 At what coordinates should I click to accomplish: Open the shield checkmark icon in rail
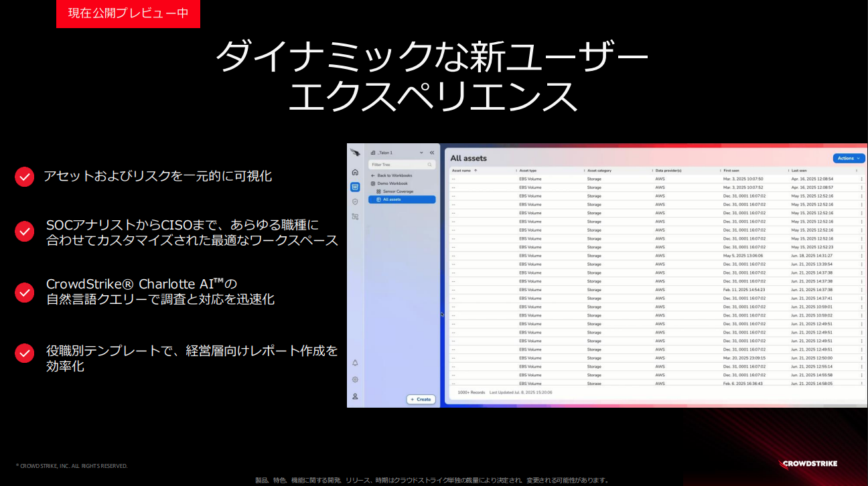click(355, 201)
